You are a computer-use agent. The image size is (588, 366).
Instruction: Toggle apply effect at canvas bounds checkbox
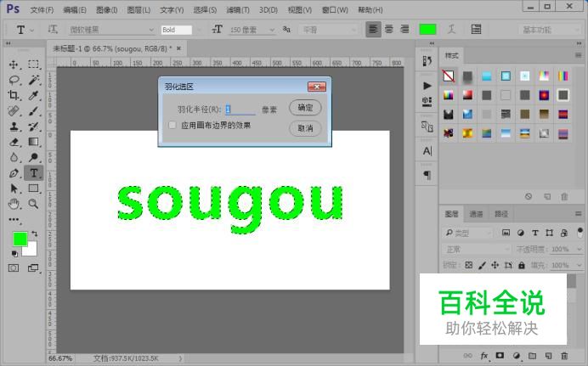point(172,125)
